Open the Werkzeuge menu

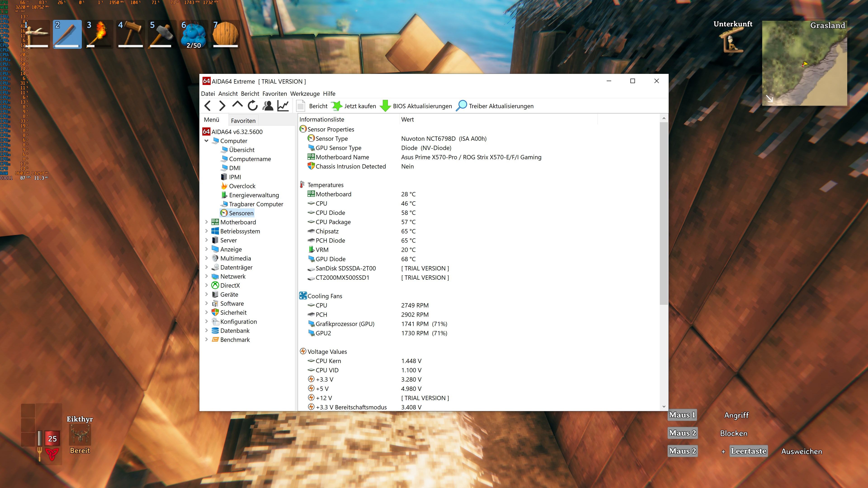305,94
